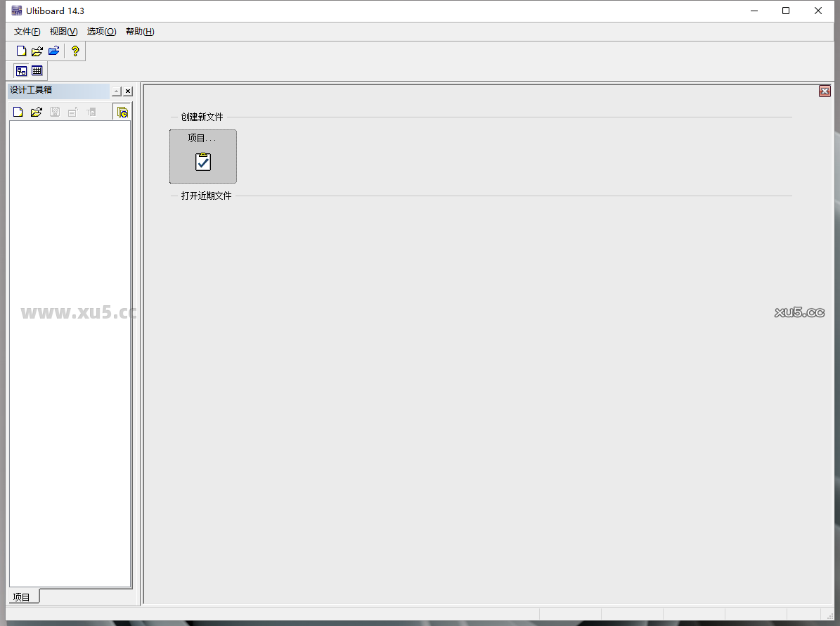Screen dimensions: 840x626
Task: Close the welcome document with the red X
Action: click(824, 91)
